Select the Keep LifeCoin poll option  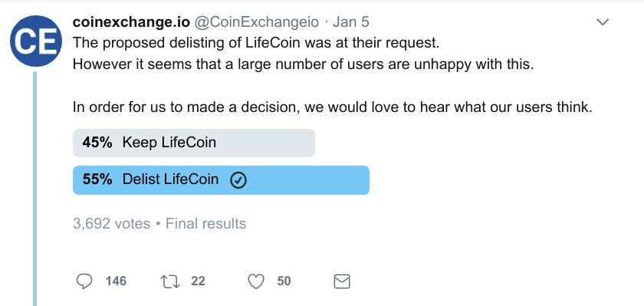coord(194,143)
